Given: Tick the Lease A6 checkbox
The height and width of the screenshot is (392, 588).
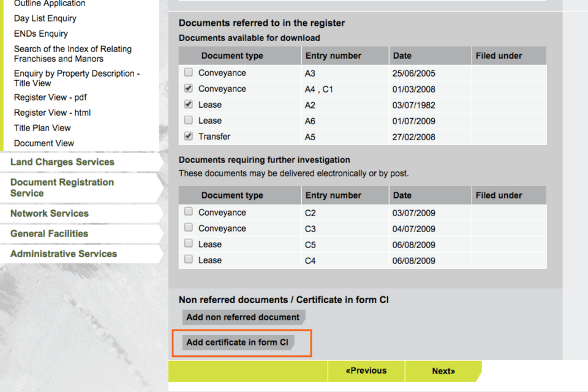Looking at the screenshot, I should coord(189,121).
